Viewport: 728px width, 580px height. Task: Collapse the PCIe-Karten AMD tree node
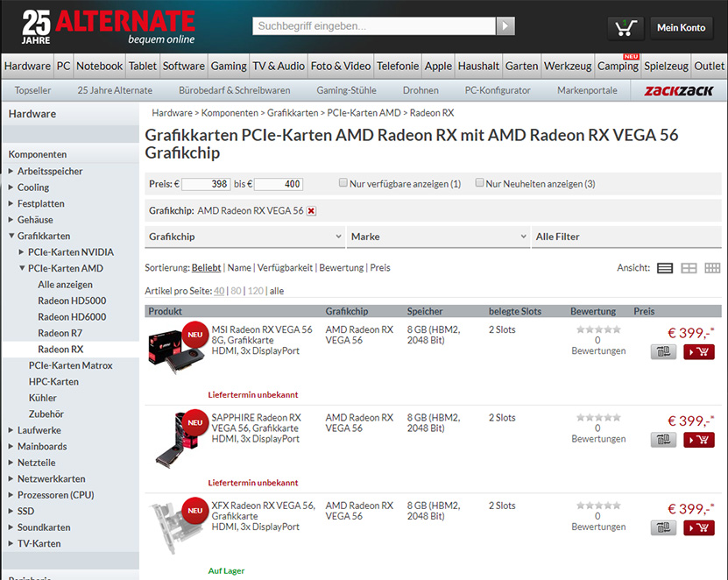[x=22, y=269]
